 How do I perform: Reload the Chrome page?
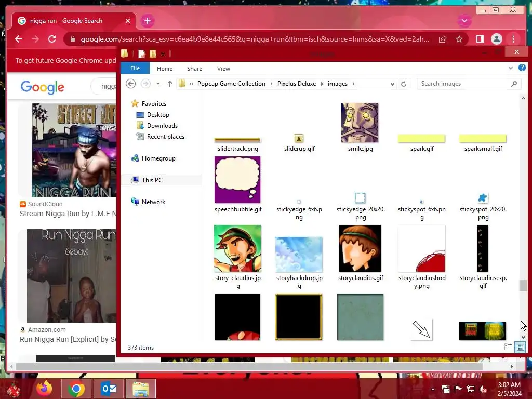click(x=52, y=39)
